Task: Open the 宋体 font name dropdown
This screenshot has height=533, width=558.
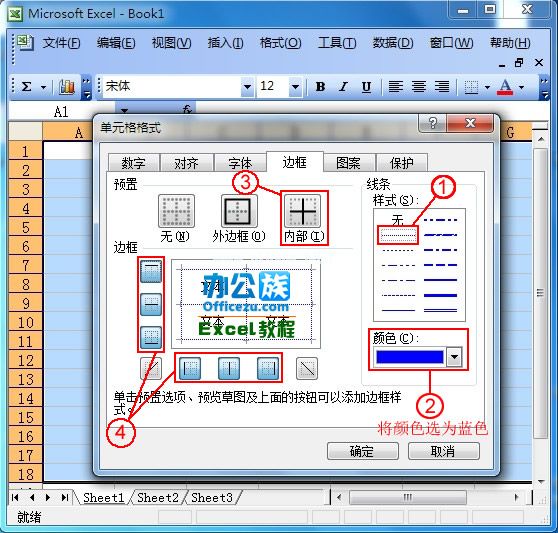Action: pos(247,86)
